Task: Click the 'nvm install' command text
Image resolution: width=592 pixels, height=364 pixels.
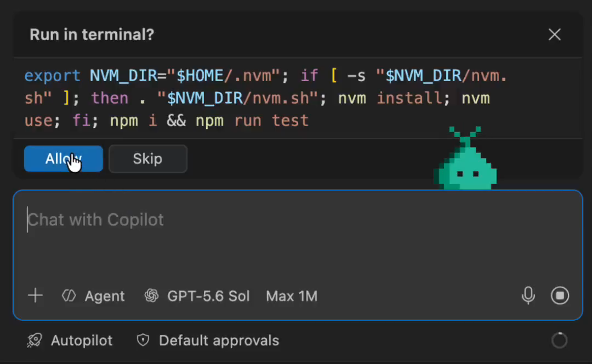Action: 390,99
